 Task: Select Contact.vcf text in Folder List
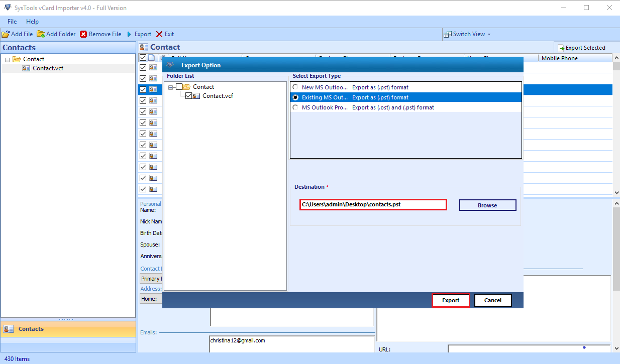218,96
